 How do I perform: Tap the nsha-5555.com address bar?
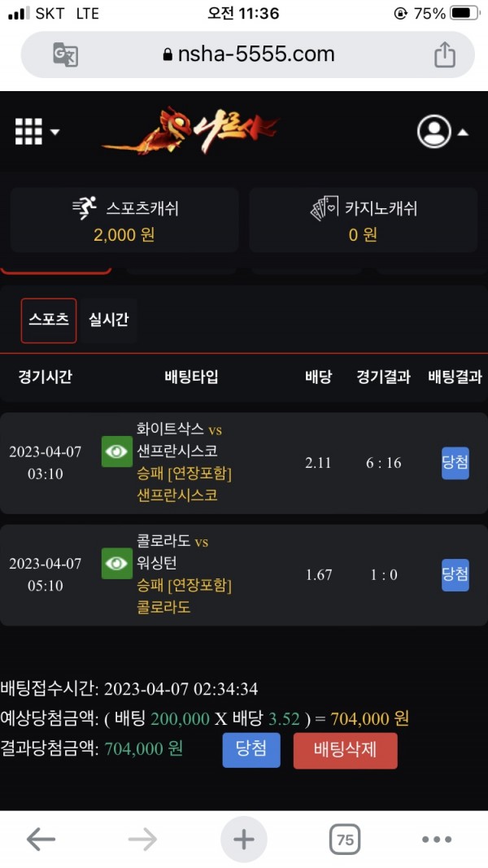click(248, 55)
